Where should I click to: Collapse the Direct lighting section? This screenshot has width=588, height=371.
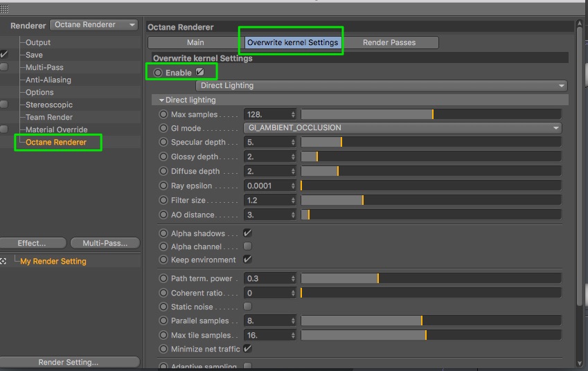click(x=161, y=100)
